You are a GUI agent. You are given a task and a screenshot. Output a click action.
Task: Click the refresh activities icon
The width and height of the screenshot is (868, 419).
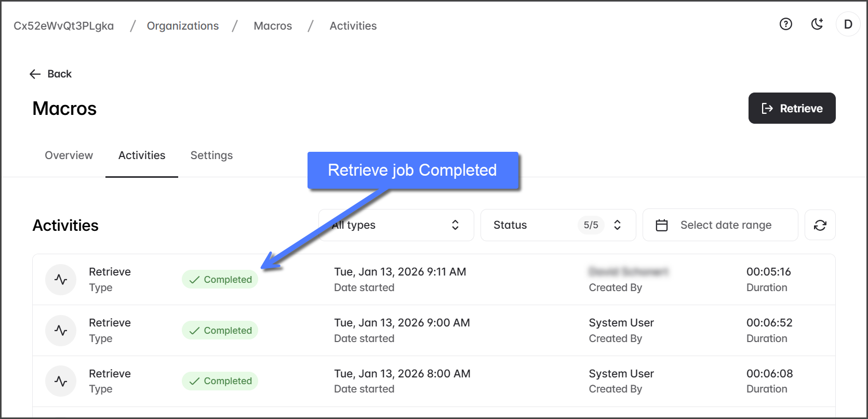pos(820,225)
